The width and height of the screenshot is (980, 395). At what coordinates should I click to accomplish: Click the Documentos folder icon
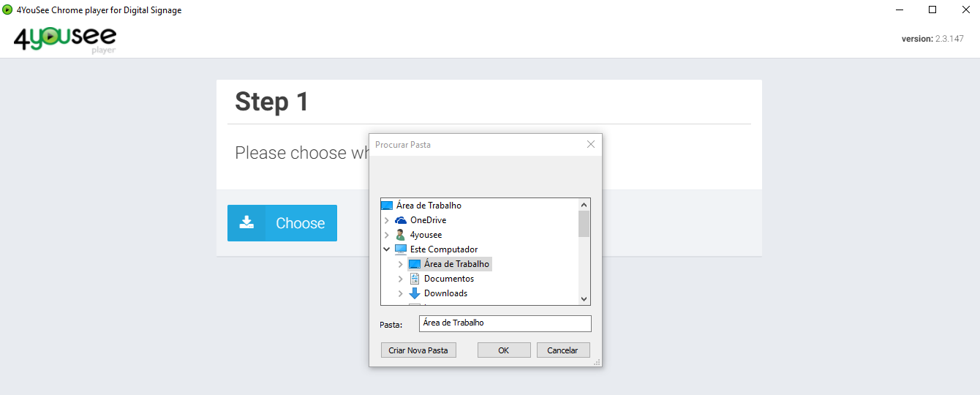415,279
